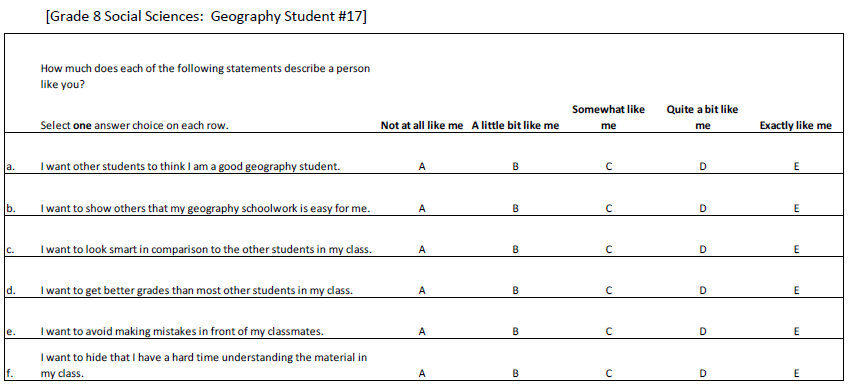Pick E for hide hard time understanding row
This screenshot has height=389, width=849.
tap(796, 373)
